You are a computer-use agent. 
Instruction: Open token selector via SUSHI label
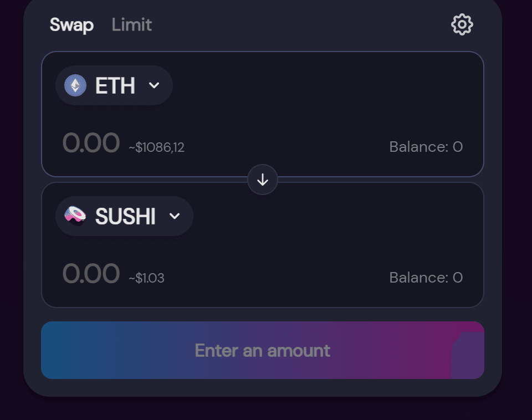tap(126, 216)
